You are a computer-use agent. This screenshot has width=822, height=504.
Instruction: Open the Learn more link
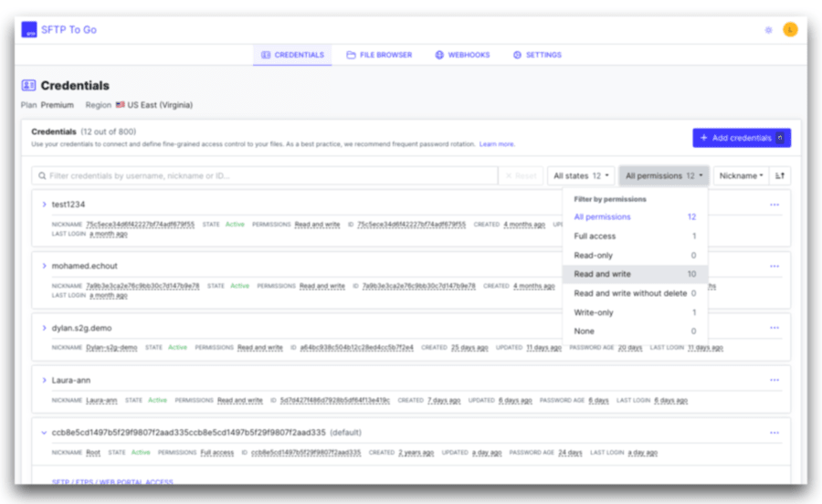[x=497, y=144]
